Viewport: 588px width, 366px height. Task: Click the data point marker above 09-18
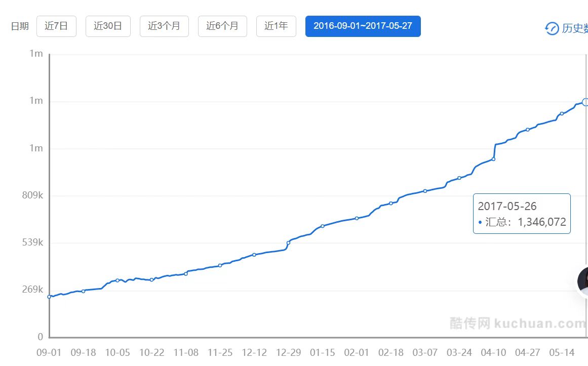pyautogui.click(x=84, y=291)
